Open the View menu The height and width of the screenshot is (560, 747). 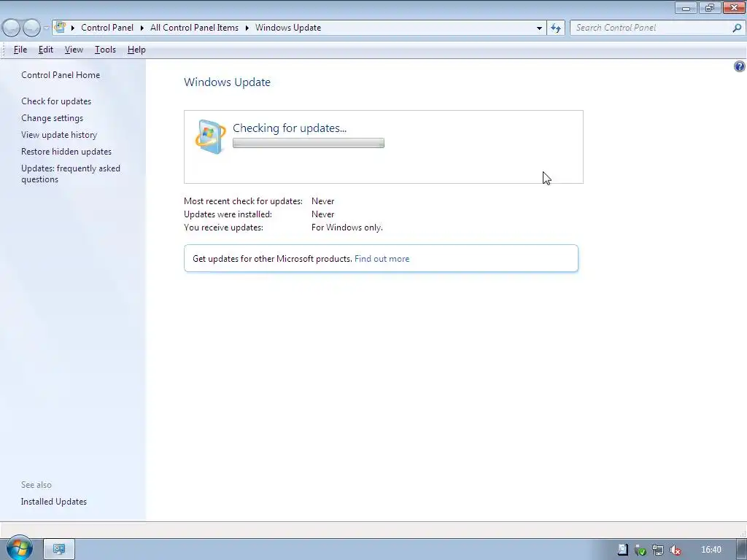pos(74,50)
